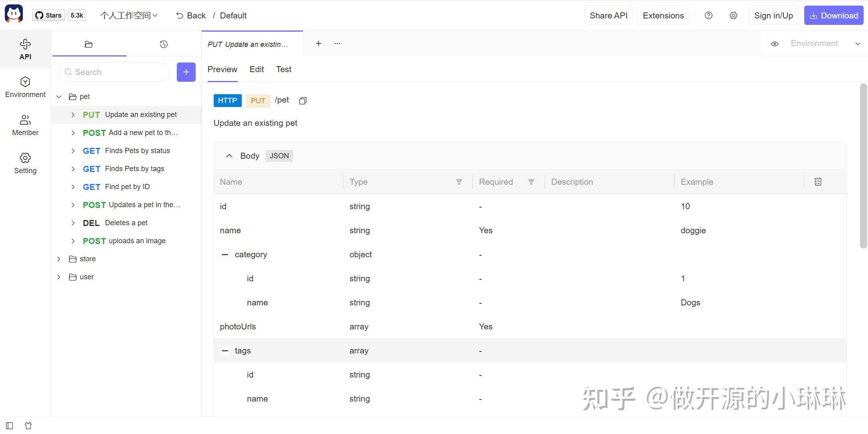Switch to the Test tab

[283, 69]
